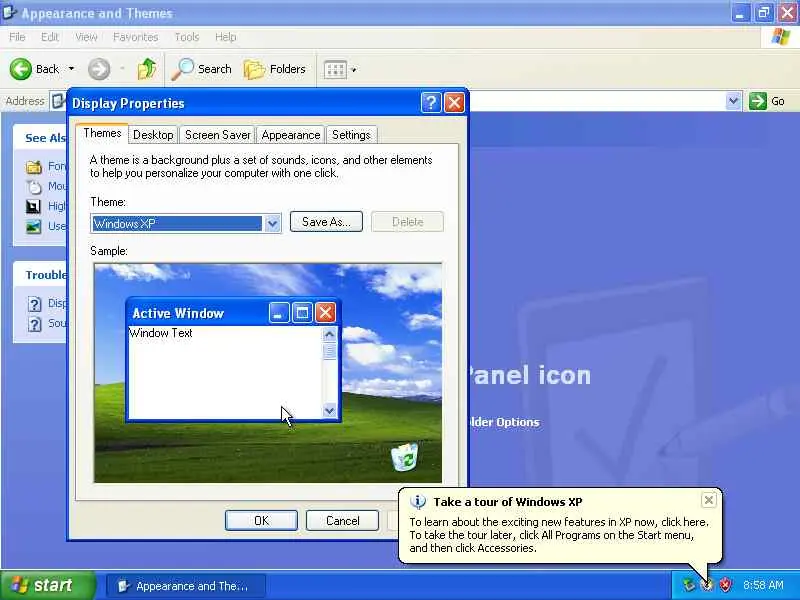This screenshot has height=600, width=800.
Task: Open the Sound troubleshooter help icon
Action: click(34, 324)
